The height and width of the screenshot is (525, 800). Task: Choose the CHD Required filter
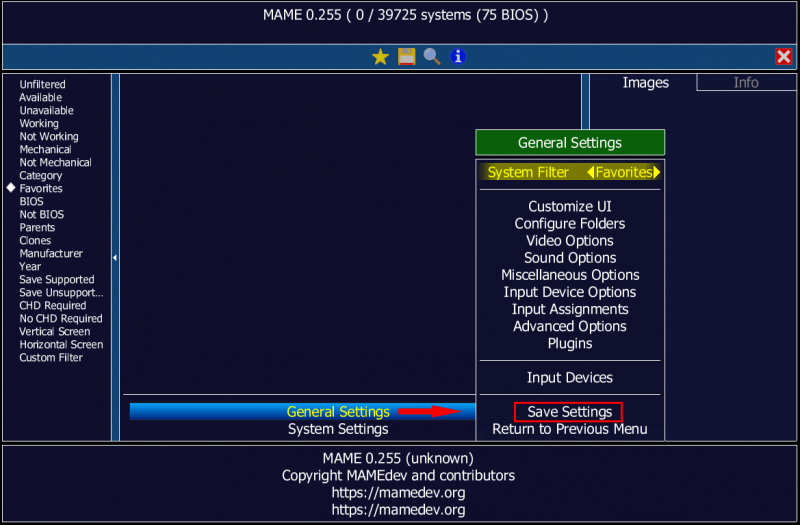tap(53, 306)
